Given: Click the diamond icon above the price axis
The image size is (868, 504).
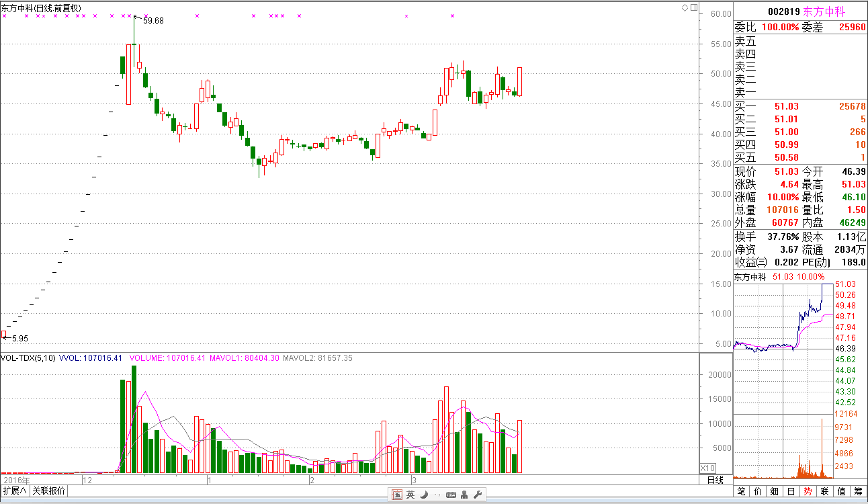Looking at the screenshot, I should coord(685,7).
